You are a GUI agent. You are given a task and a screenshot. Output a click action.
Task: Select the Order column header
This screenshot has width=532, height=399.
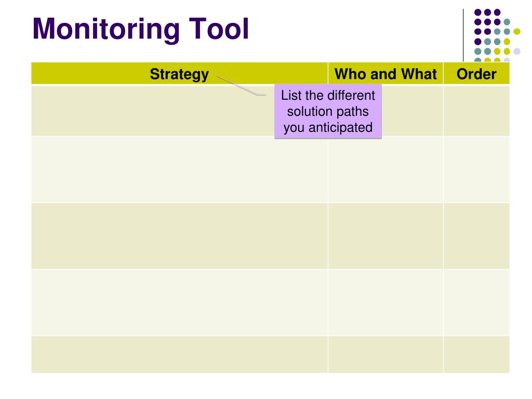coord(476,74)
